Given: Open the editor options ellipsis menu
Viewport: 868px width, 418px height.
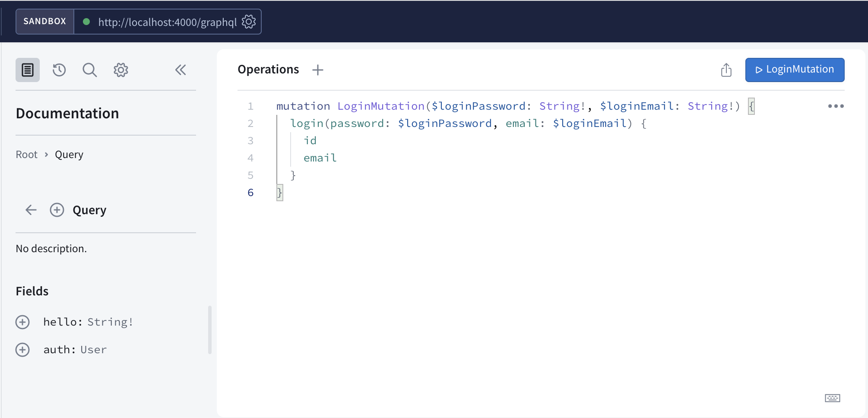Looking at the screenshot, I should (836, 106).
